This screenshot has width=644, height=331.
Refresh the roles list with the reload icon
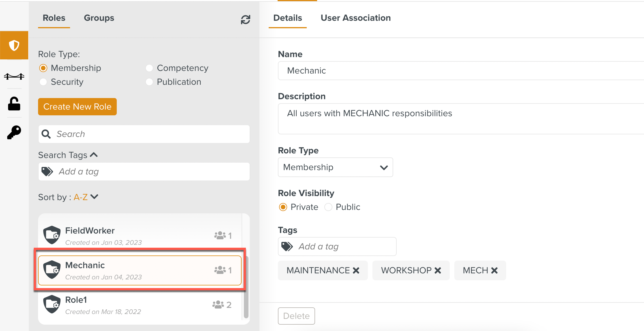pos(245,20)
